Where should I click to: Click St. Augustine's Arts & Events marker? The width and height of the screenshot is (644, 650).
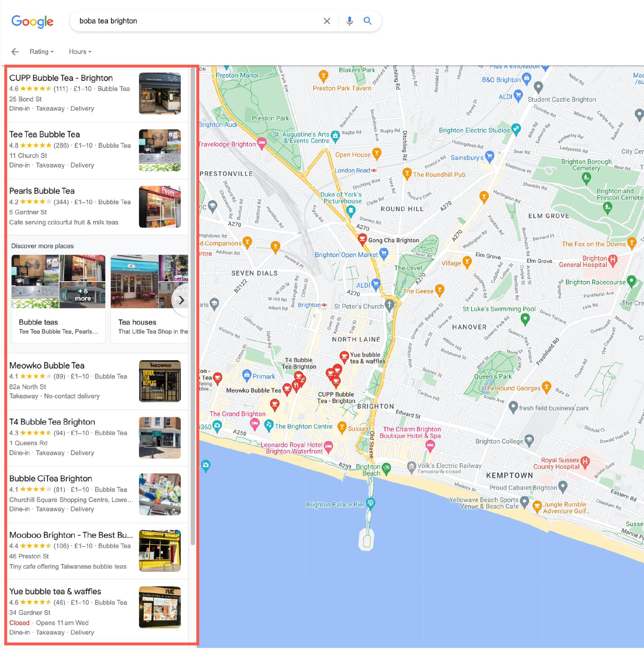tap(335, 136)
